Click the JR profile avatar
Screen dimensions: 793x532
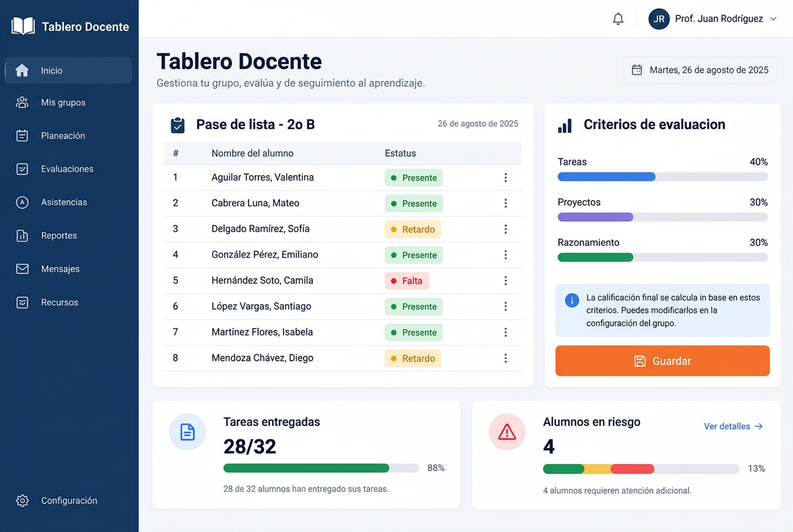point(659,19)
